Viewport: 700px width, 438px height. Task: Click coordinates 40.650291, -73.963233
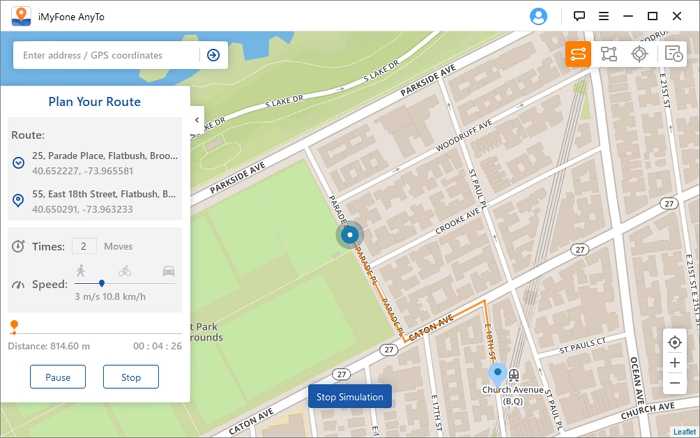point(83,209)
